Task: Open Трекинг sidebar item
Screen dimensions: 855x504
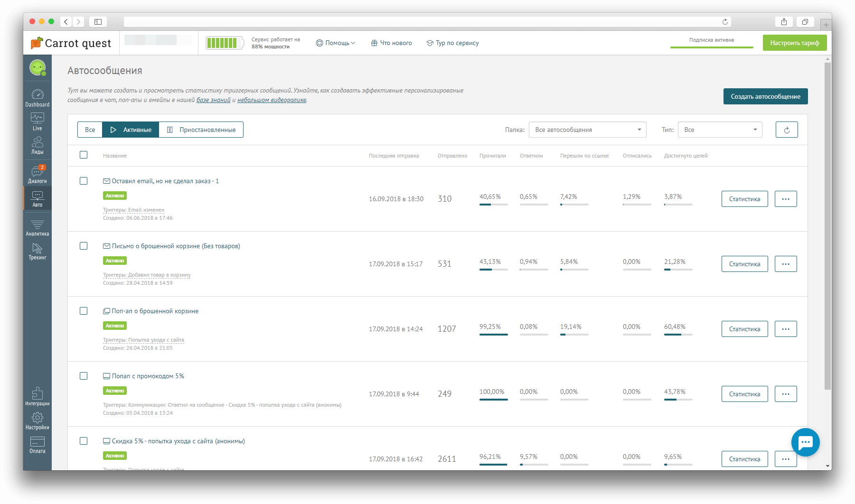Action: [x=37, y=251]
